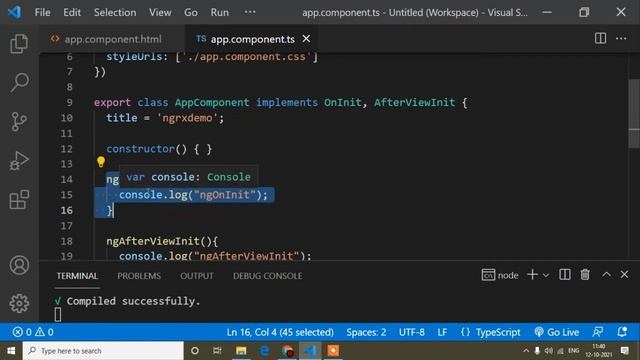Viewport: 640px width, 360px height.
Task: Click the constructor keyword on line 12
Action: click(140, 149)
